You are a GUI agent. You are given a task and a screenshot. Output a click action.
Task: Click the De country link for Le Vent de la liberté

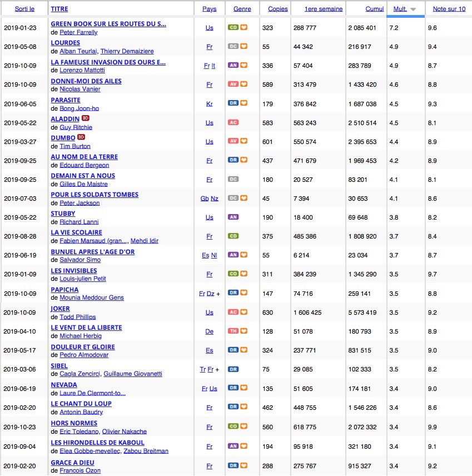point(210,331)
